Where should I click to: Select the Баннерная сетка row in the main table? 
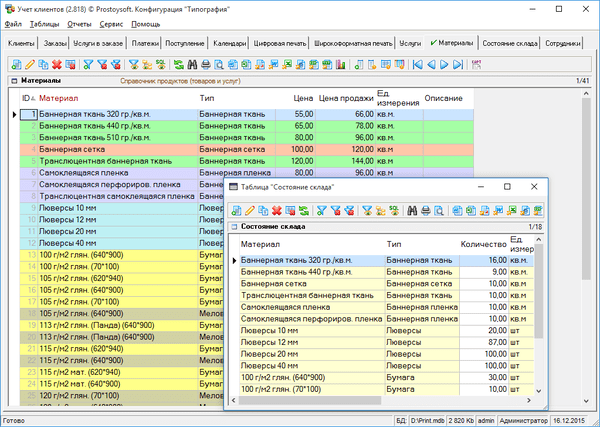click(x=246, y=149)
